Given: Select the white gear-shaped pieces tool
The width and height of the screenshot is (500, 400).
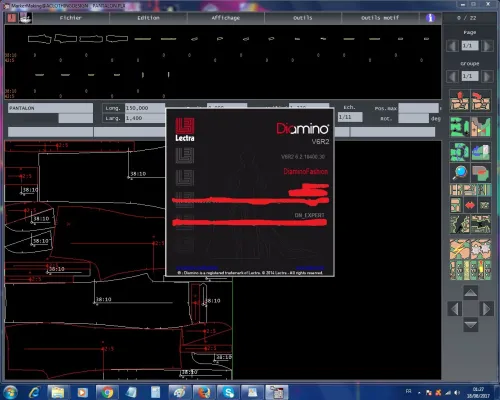Looking at the screenshot, I should click(x=481, y=249).
